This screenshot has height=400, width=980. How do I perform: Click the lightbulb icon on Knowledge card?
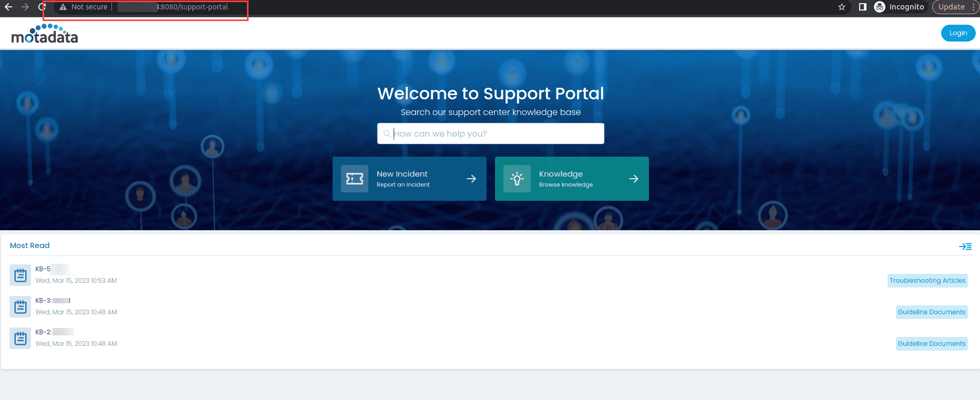pyautogui.click(x=517, y=179)
